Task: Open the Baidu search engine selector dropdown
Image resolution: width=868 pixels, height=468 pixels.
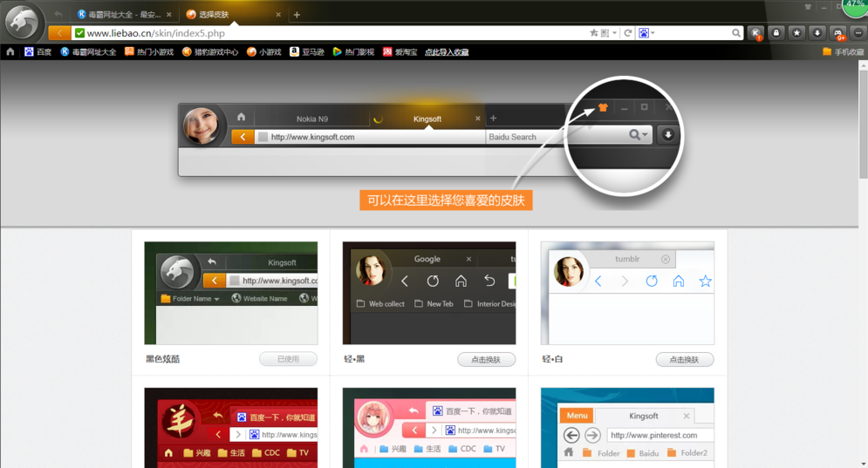Action: pyautogui.click(x=646, y=33)
